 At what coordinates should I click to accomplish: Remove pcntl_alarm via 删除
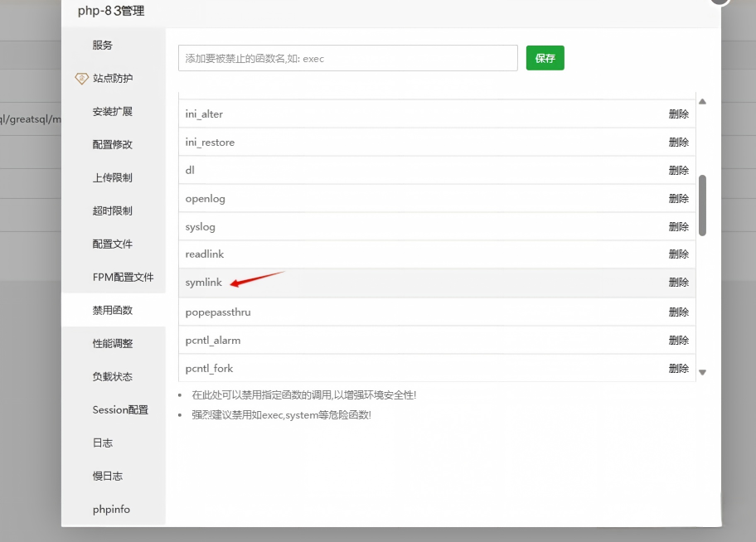tap(678, 341)
